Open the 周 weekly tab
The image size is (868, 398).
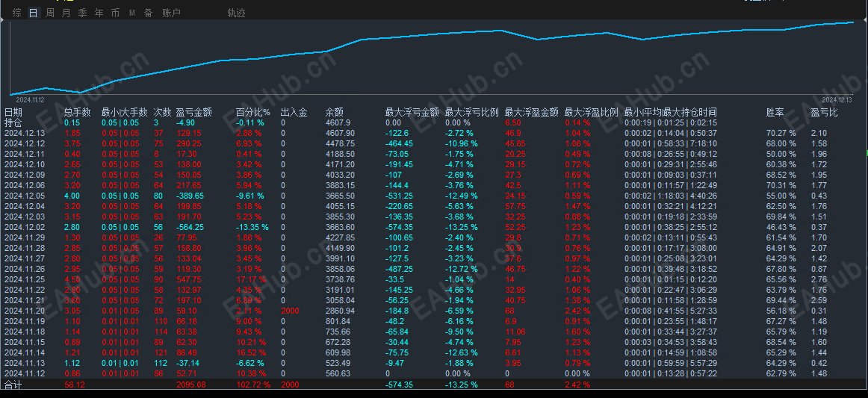50,13
